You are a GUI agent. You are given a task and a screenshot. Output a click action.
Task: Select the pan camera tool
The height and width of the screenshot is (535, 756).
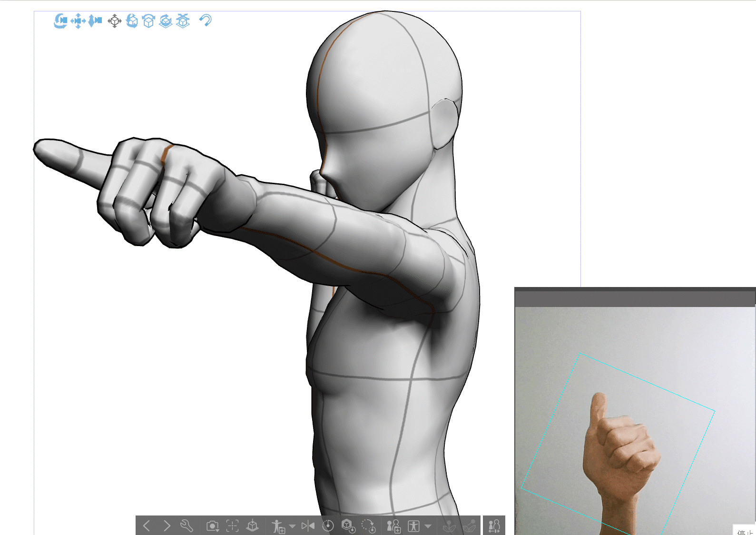coord(78,21)
